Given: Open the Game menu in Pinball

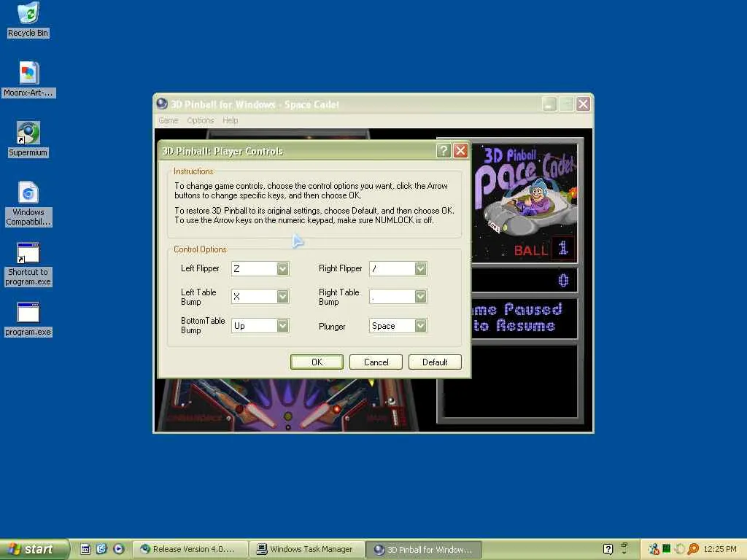Looking at the screenshot, I should pyautogui.click(x=169, y=120).
